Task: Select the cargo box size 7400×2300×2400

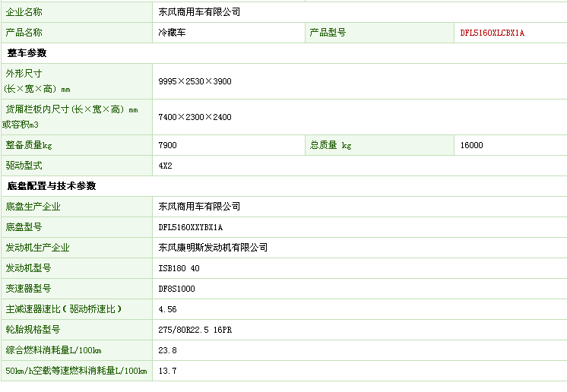Action: point(195,117)
